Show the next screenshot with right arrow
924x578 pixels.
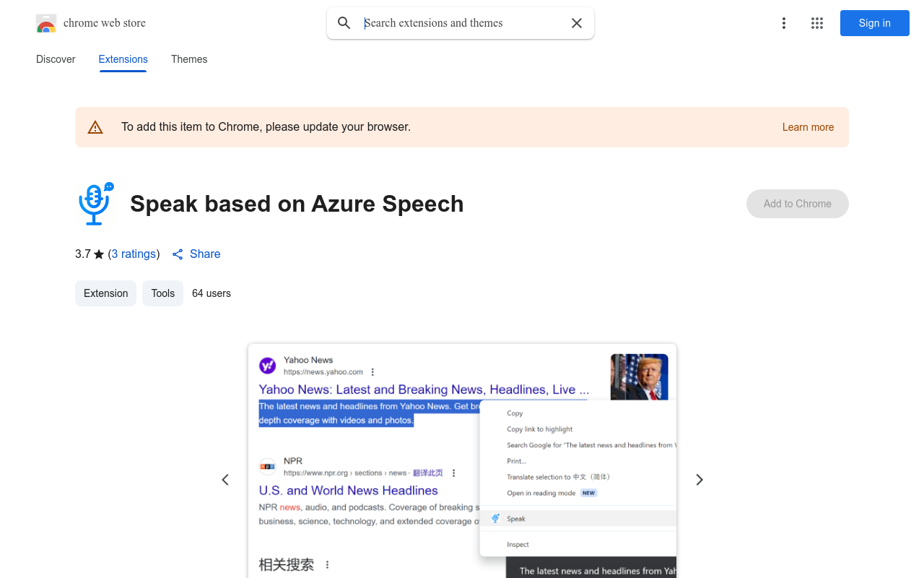[x=699, y=480]
